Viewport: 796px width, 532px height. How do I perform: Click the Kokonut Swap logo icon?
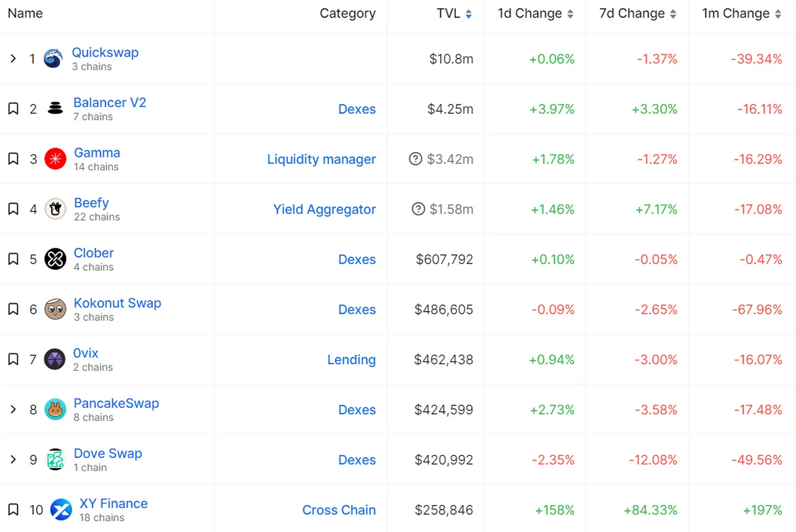tap(55, 309)
